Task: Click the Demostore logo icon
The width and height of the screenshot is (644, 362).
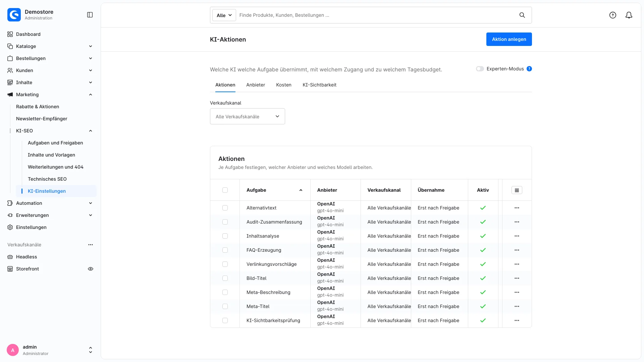Action: 14,15
